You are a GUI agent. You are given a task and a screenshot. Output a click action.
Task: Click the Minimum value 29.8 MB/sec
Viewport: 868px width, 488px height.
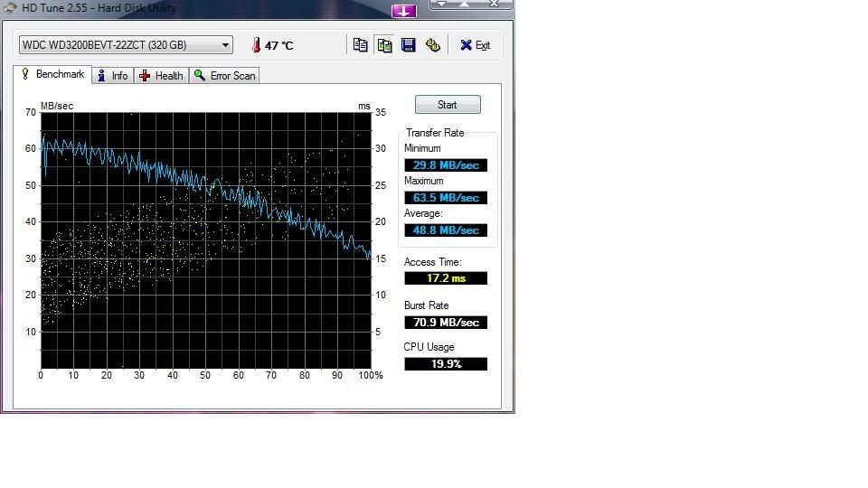(446, 164)
